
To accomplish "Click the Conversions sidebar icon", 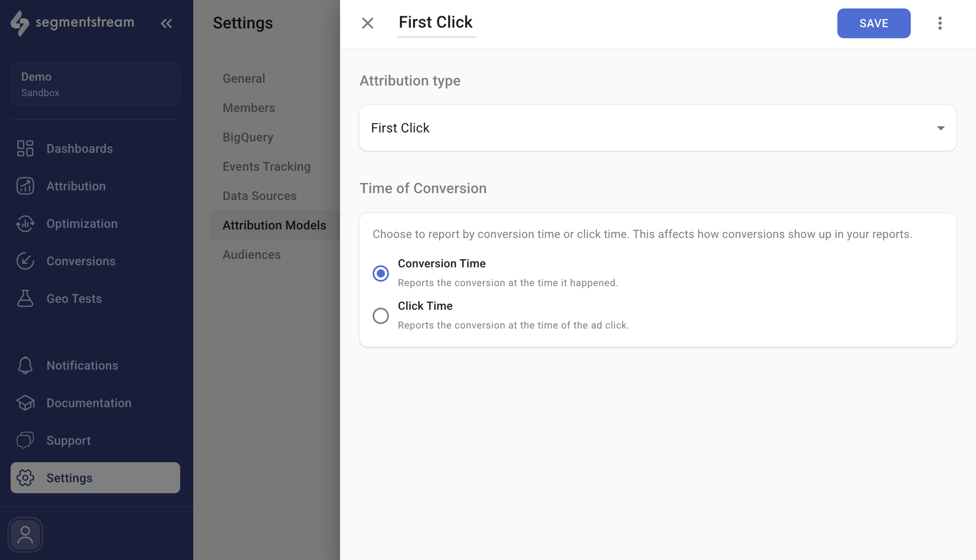I will pyautogui.click(x=25, y=261).
